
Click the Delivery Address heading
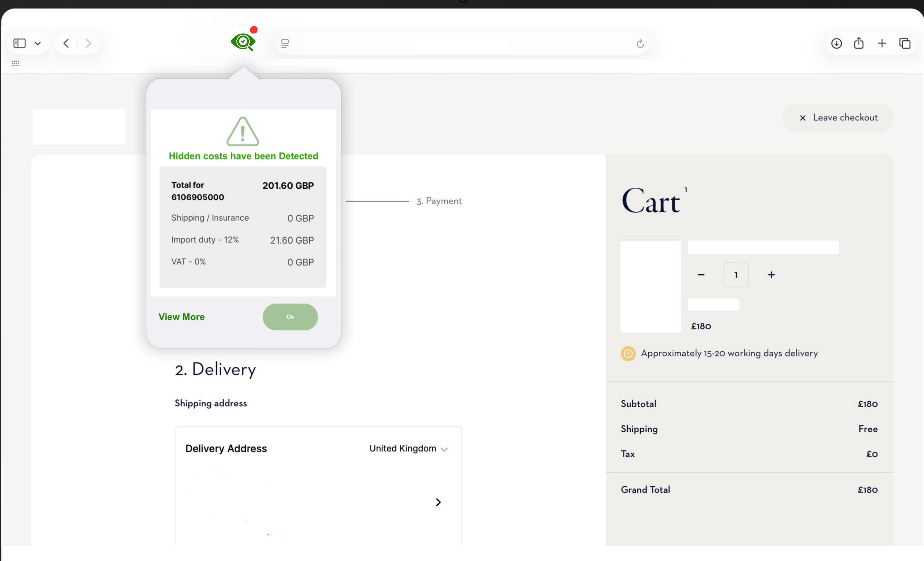coord(226,449)
